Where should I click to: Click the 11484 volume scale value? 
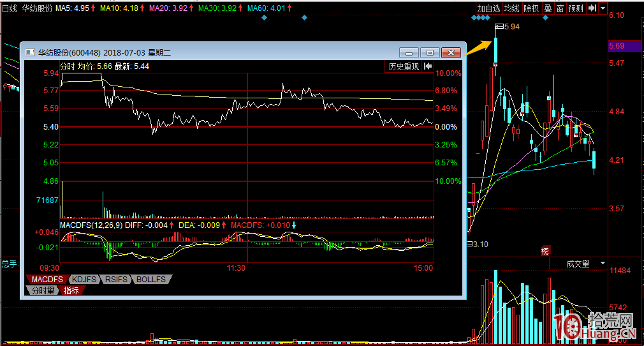[620, 271]
